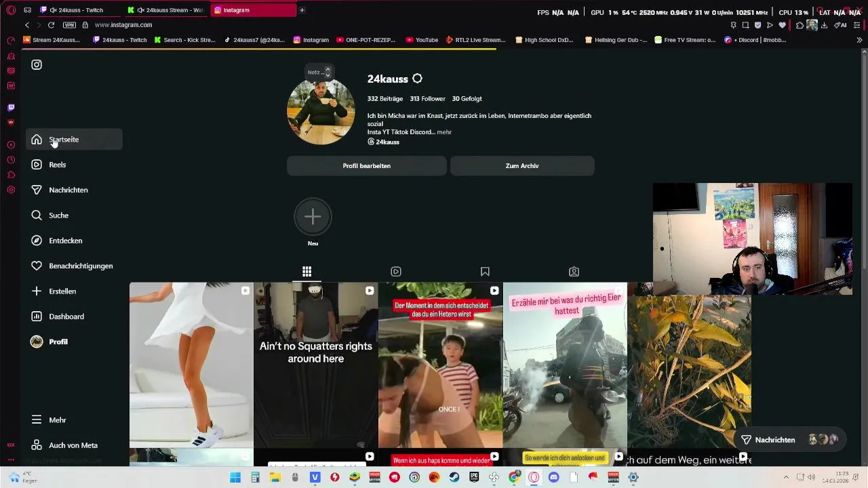
Task: Switch to the saved bookmark tab
Action: click(485, 272)
